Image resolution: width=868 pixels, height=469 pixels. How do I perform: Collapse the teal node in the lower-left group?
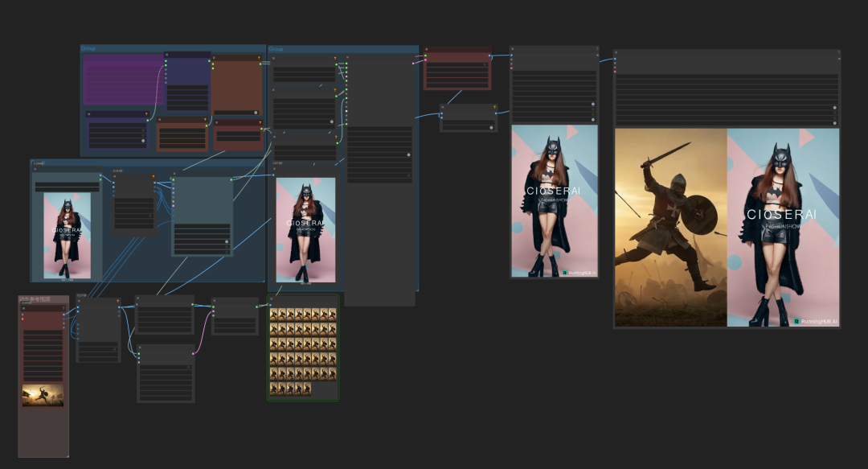[174, 173]
